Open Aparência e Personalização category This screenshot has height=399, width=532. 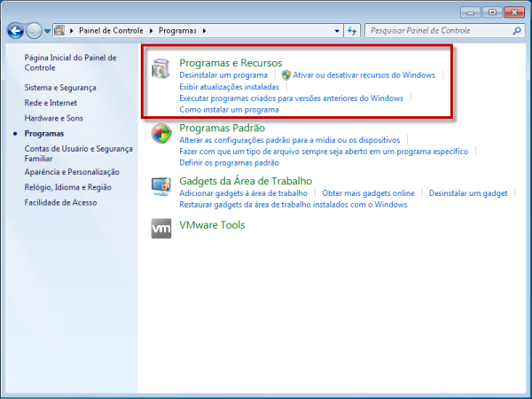(x=72, y=171)
